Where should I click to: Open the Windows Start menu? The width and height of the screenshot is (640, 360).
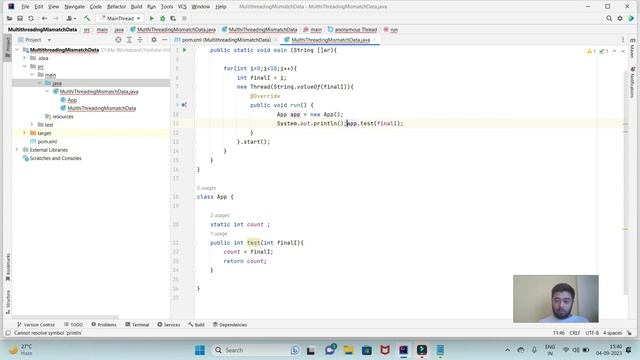pyautogui.click(x=200, y=350)
